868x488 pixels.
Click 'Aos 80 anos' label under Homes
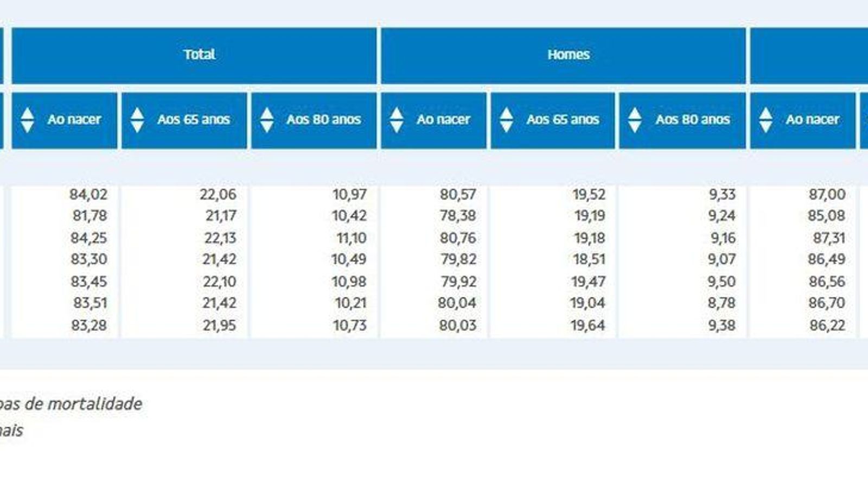(692, 120)
